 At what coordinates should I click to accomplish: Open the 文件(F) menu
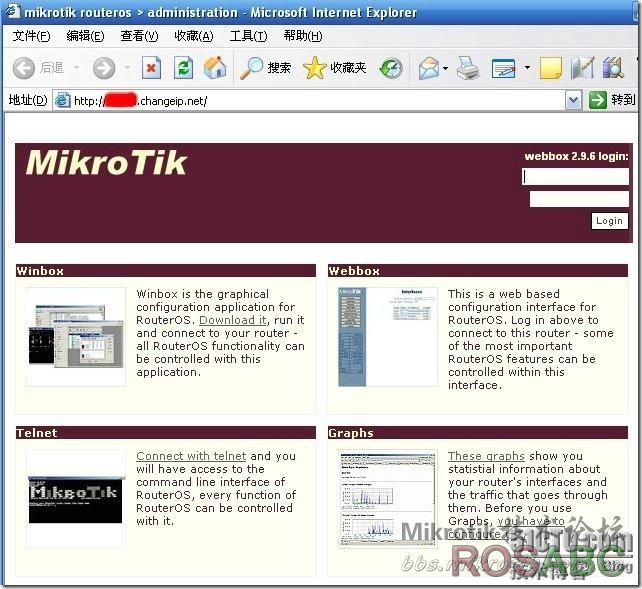(32, 36)
